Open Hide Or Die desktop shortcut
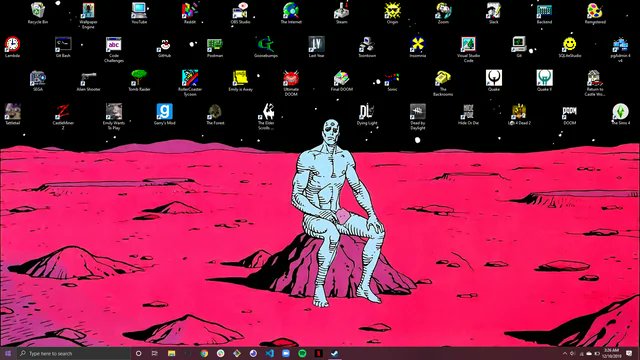Screen dimensions: 640x360 (468, 114)
